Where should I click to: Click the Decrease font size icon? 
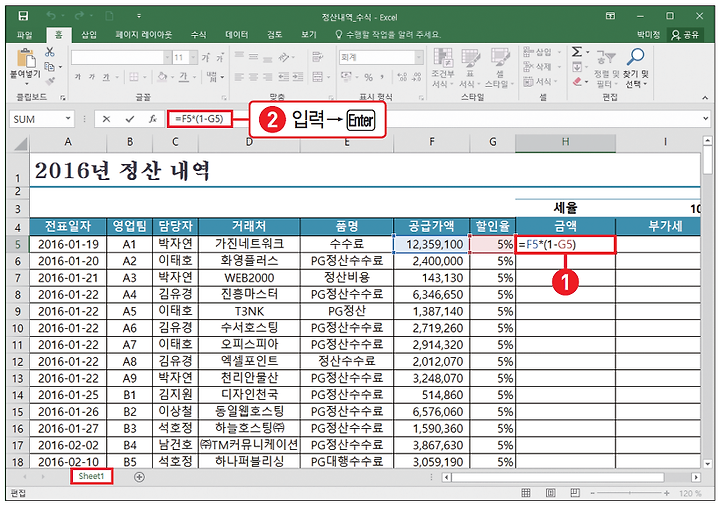point(220,57)
